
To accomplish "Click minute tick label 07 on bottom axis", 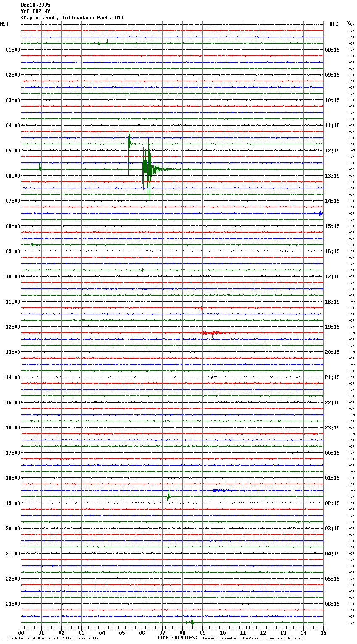I will tap(162, 633).
